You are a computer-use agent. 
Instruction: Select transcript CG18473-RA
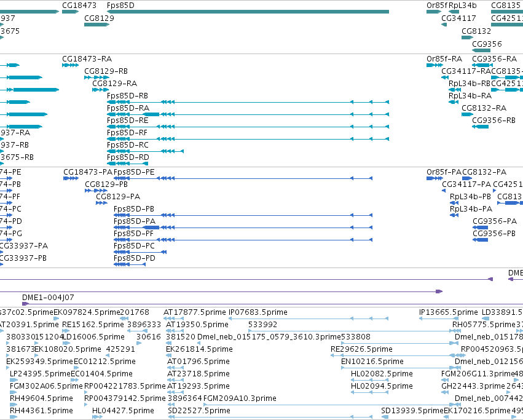point(87,59)
